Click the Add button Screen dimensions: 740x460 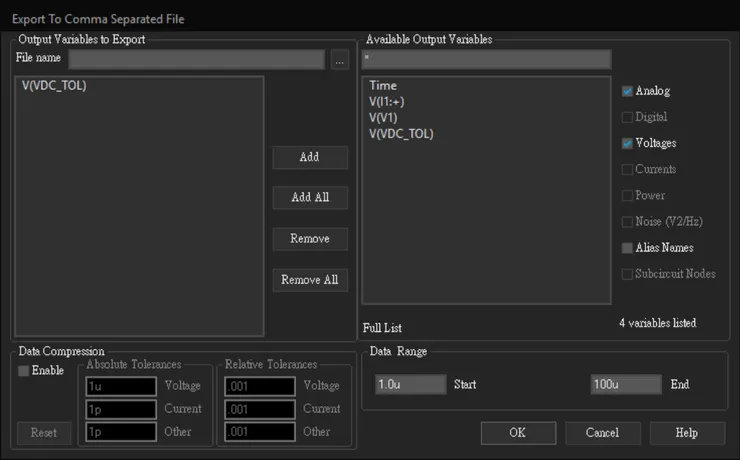point(310,157)
